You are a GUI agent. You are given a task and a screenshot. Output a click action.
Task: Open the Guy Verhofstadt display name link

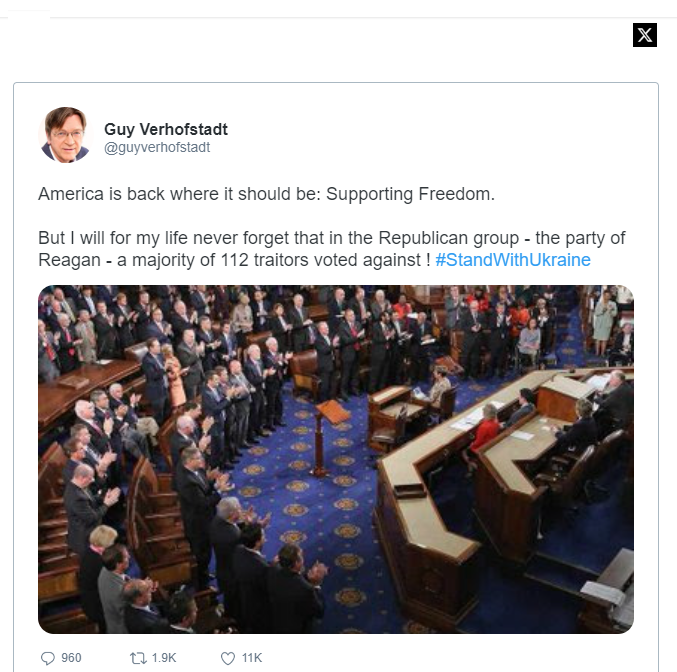[x=166, y=129]
